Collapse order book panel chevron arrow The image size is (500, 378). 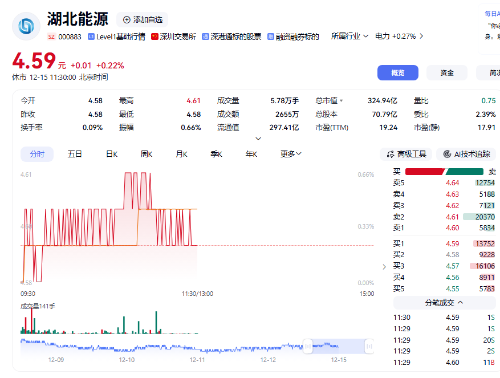pos(384,266)
